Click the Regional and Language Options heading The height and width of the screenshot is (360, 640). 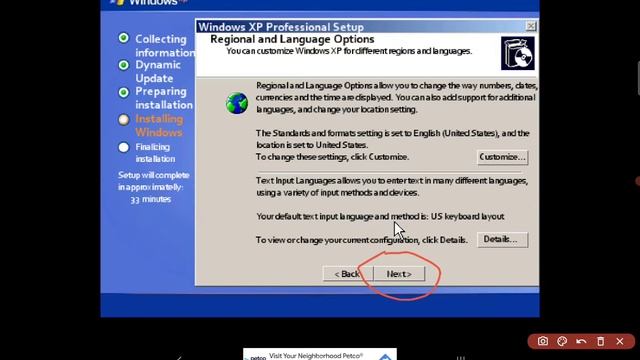coord(292,39)
